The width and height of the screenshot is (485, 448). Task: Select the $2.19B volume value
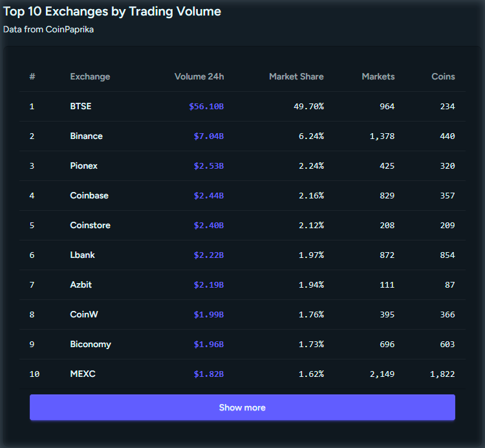click(x=209, y=284)
